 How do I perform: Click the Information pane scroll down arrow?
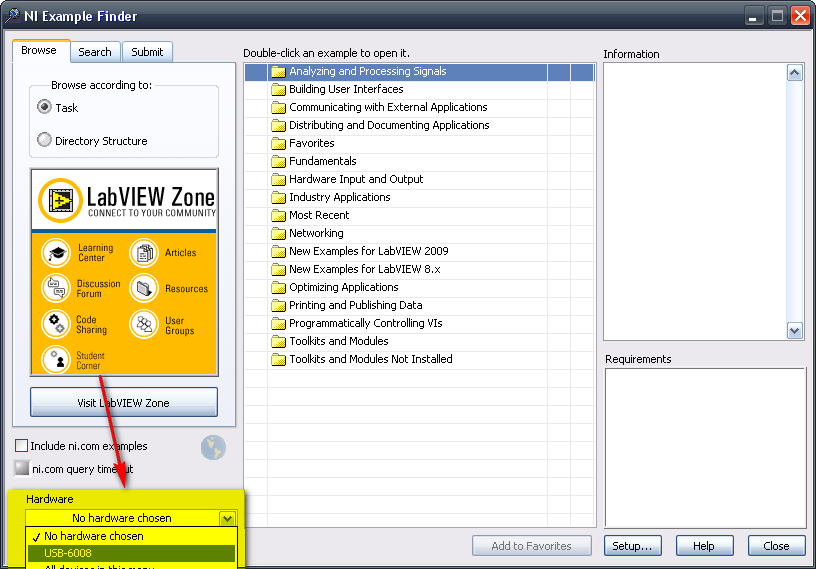[x=795, y=331]
